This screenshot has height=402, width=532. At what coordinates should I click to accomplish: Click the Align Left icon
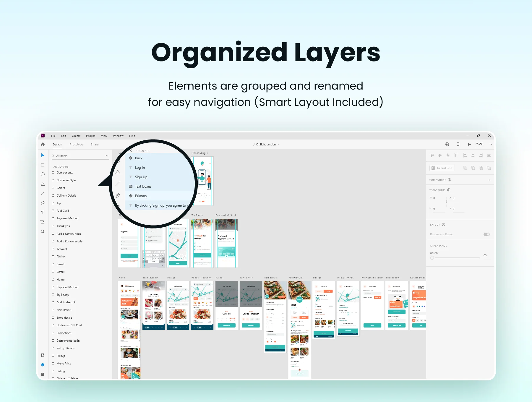465,155
